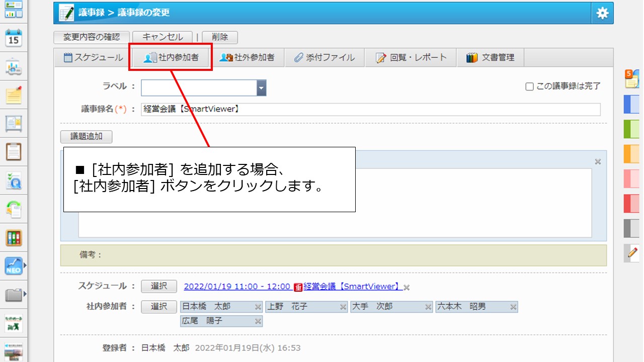Screen dimensions: 644x362
Task: Expand the NEO icon submenu arrow
Action: 25,265
